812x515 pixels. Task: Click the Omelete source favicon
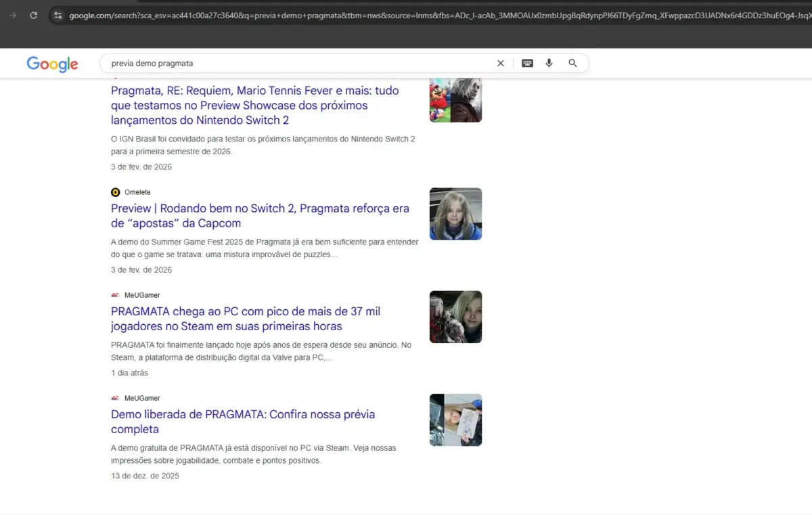coord(115,192)
